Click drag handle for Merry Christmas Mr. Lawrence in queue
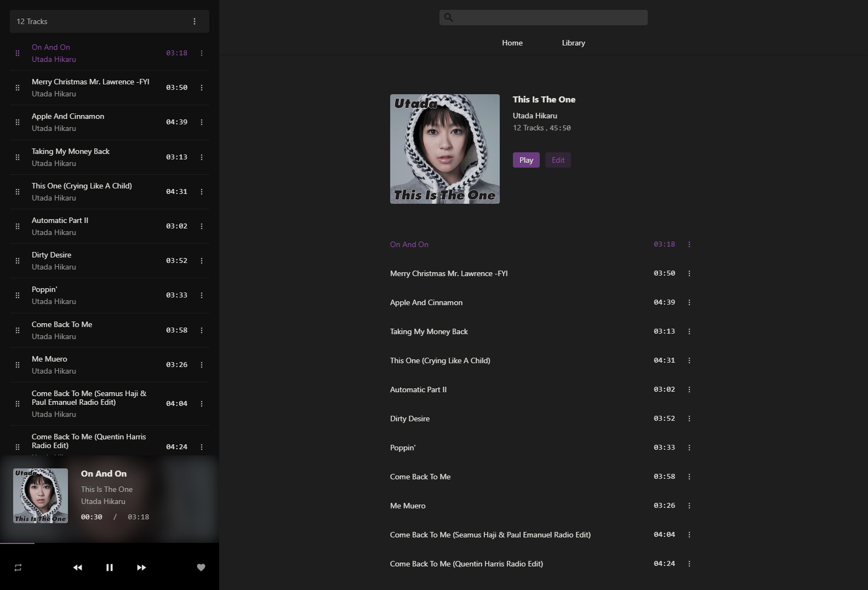 [18, 88]
